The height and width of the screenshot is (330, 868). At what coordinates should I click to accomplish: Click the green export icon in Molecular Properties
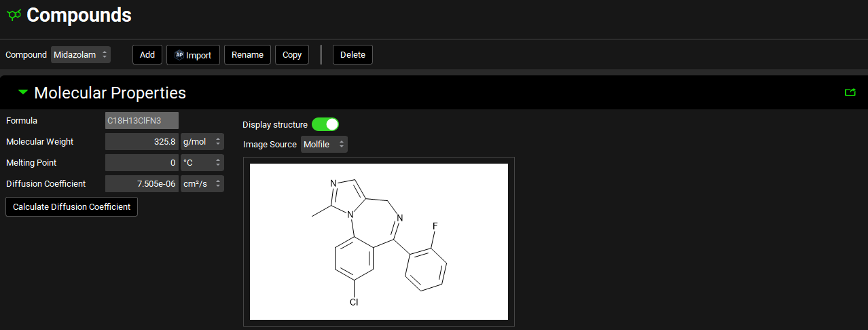coord(850,92)
